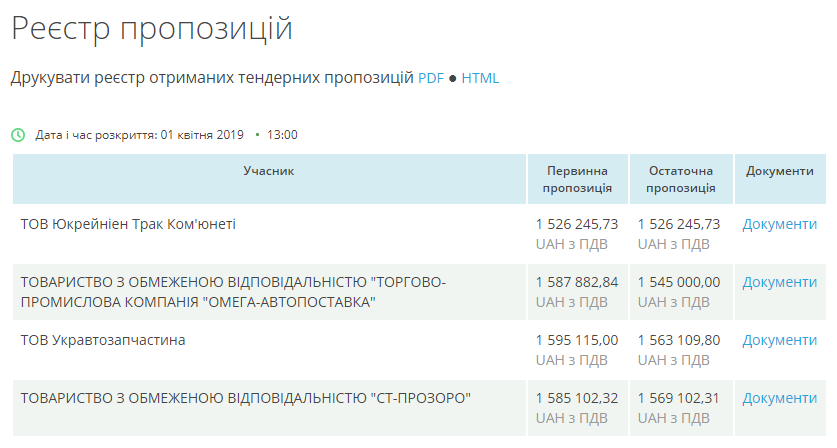Click the Документи column header
The image size is (837, 448).
point(779,172)
